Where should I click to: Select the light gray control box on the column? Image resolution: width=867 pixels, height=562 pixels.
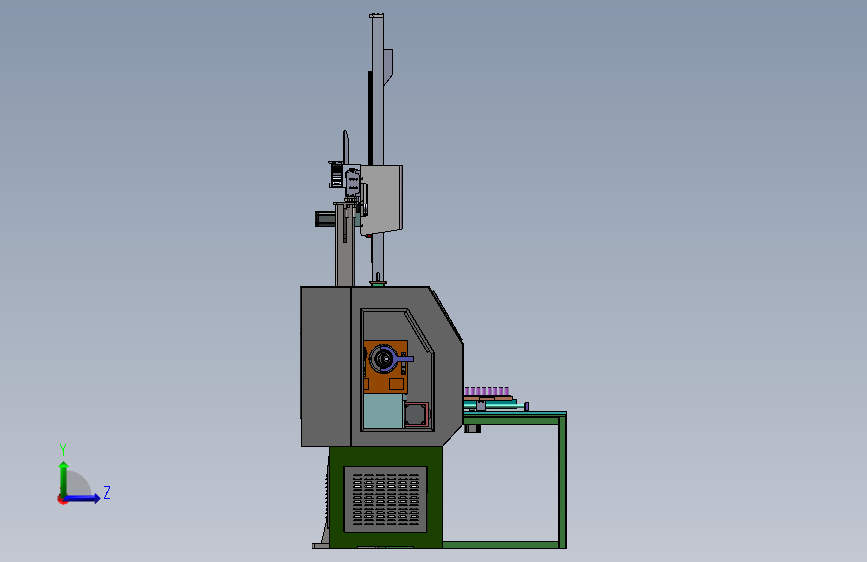pyautogui.click(x=382, y=199)
